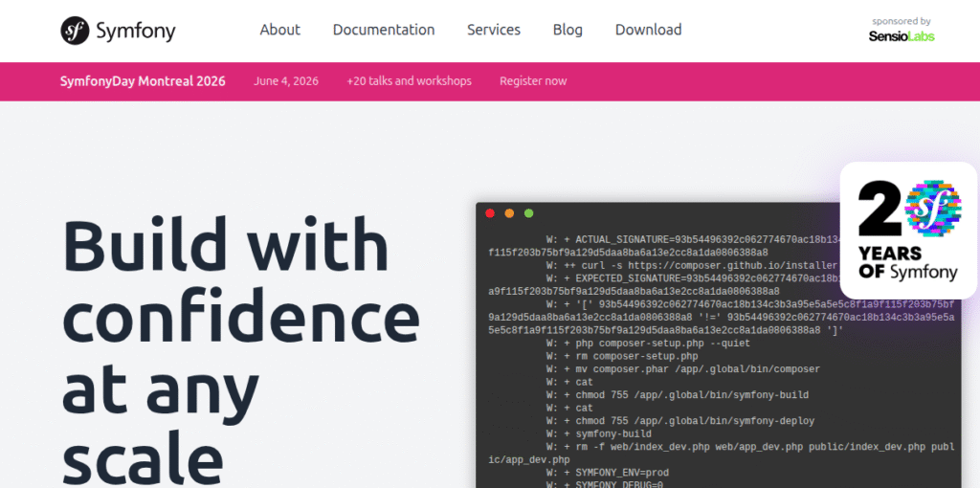Click the Register now link
Viewport: 980px width, 488px height.
click(x=533, y=81)
